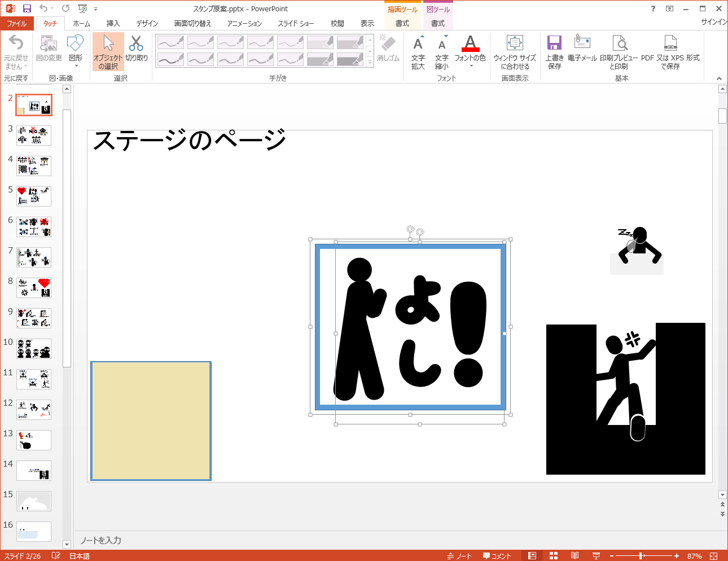Save as PDF 又は XPS 形式

[x=670, y=50]
